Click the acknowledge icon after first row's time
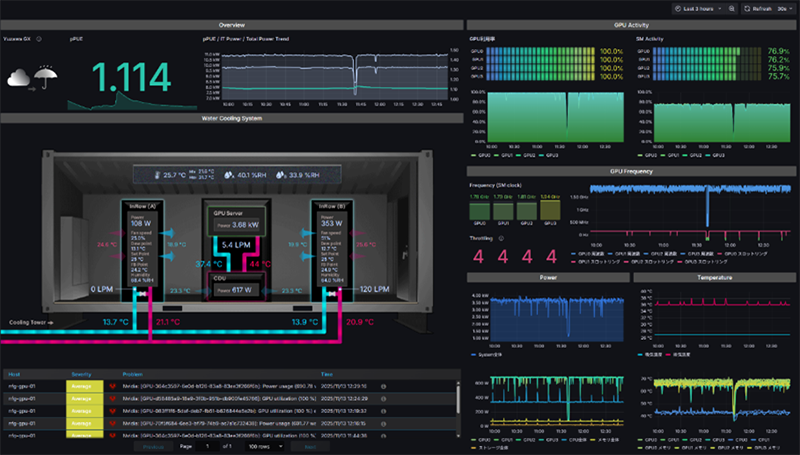This screenshot has height=455, width=800. pyautogui.click(x=384, y=384)
